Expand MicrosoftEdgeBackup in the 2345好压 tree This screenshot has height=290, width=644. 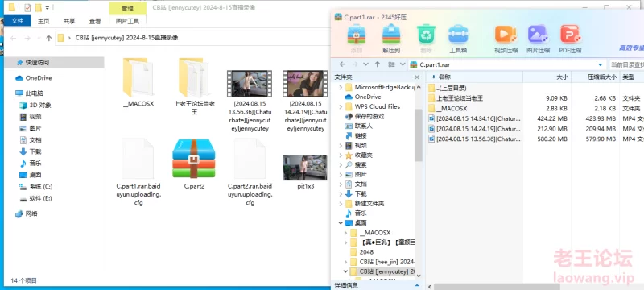[341, 87]
